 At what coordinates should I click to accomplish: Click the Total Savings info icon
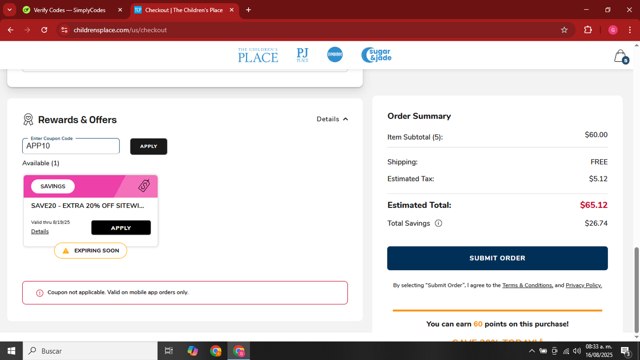click(x=438, y=223)
